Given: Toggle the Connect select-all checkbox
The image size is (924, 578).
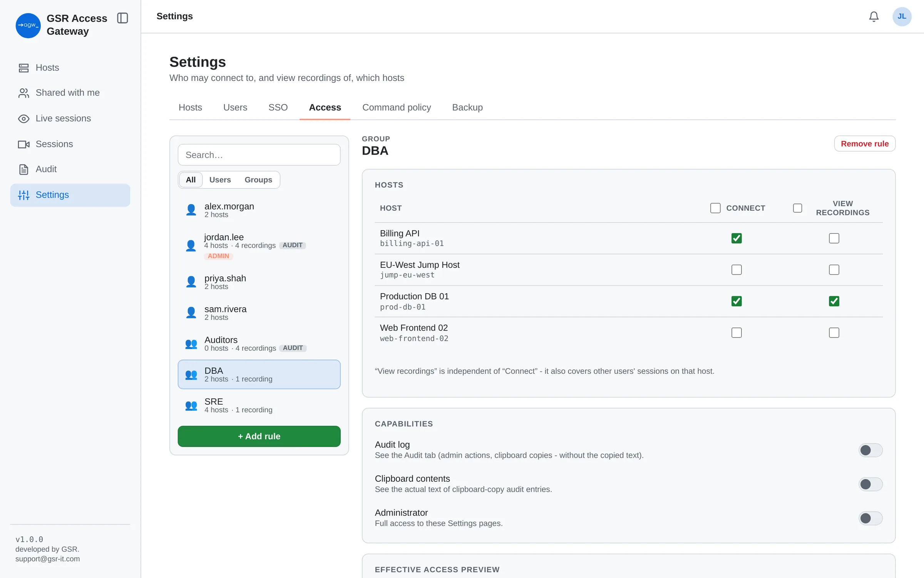Looking at the screenshot, I should coord(715,208).
